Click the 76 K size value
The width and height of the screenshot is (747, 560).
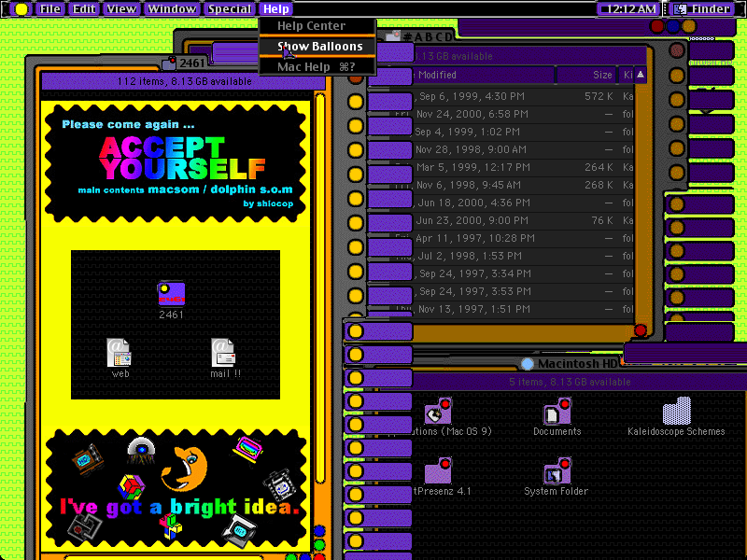[602, 220]
